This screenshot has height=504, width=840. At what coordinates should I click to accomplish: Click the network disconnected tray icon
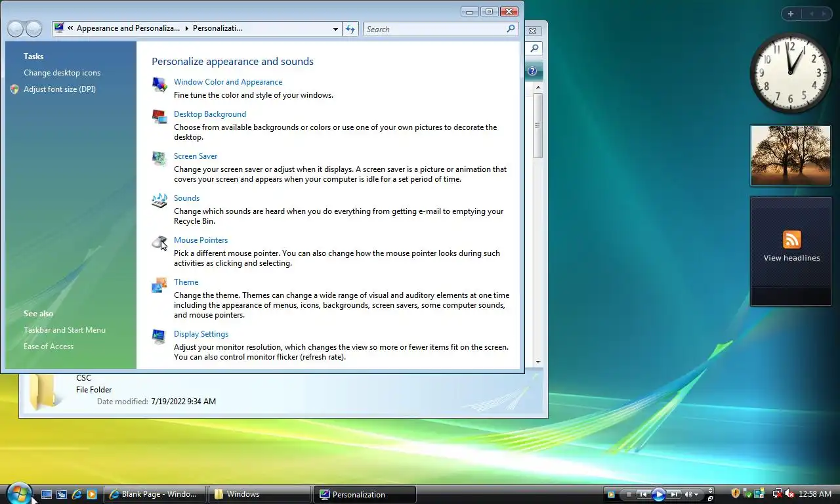(778, 493)
